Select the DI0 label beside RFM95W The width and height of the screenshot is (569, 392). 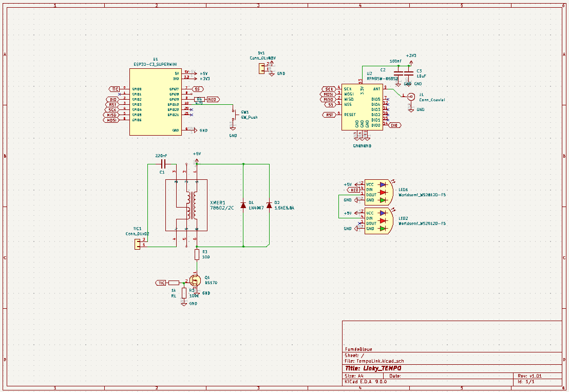(394, 125)
